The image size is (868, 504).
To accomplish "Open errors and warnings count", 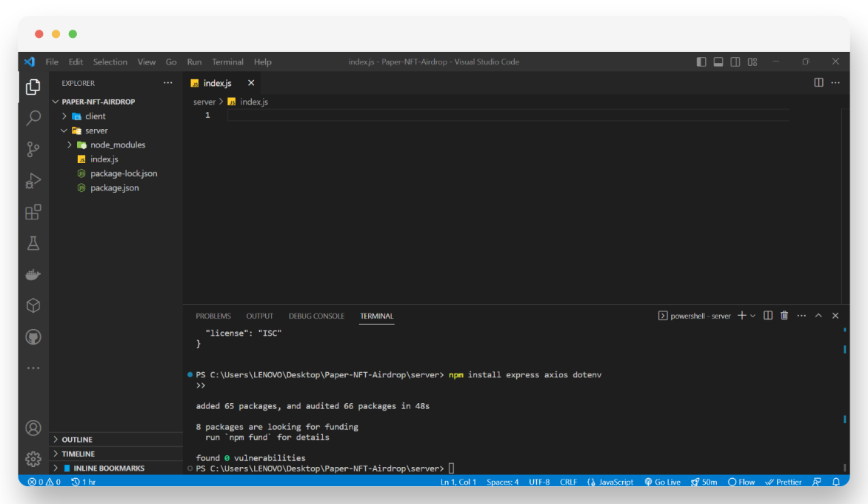I will click(x=44, y=482).
